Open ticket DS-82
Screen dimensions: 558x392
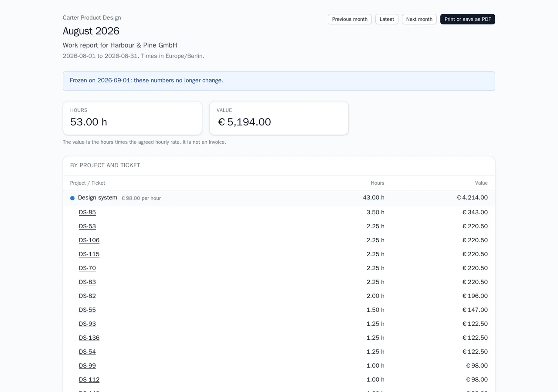click(x=87, y=296)
